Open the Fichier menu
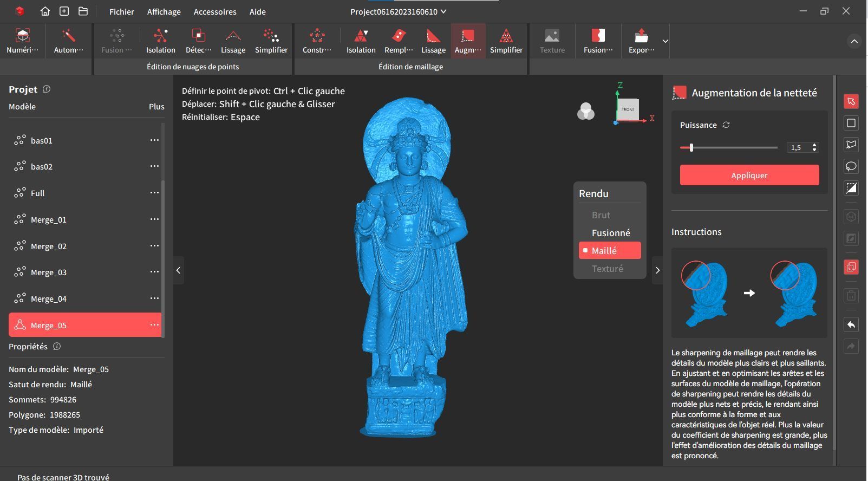The width and height of the screenshot is (868, 481). (x=121, y=11)
